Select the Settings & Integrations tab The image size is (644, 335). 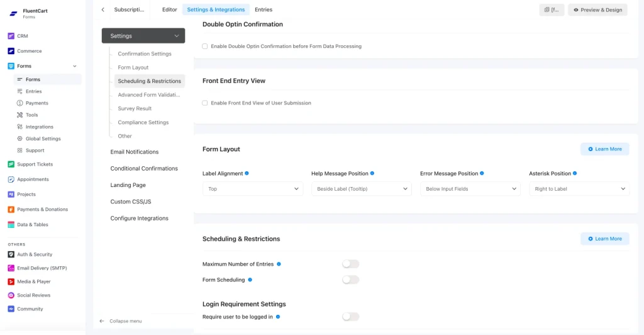216,9
